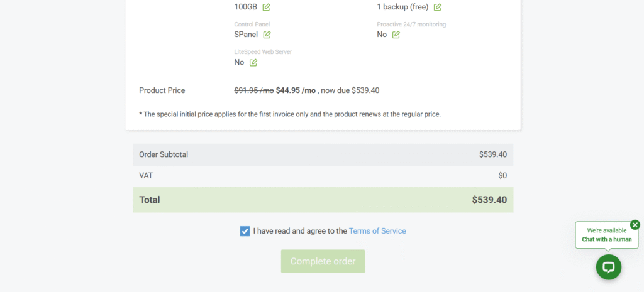Edit the LiteSpeed Web Server option
The width and height of the screenshot is (644, 292).
pyautogui.click(x=253, y=62)
